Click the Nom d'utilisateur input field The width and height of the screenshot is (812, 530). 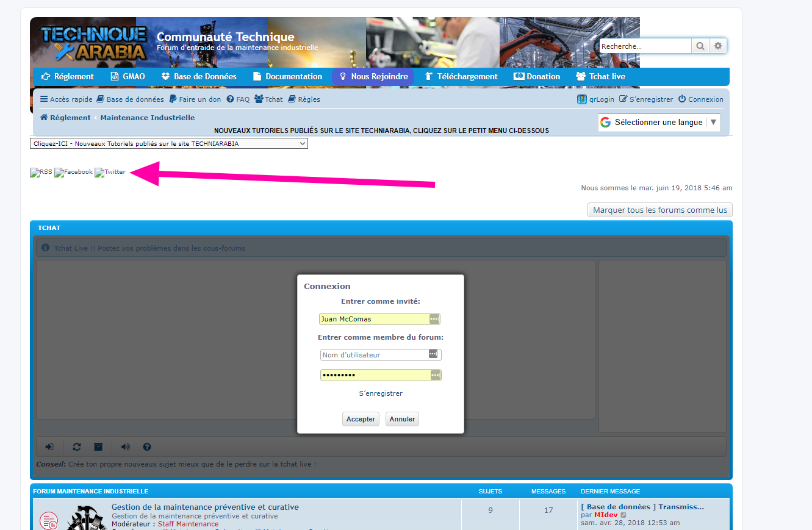(x=374, y=355)
